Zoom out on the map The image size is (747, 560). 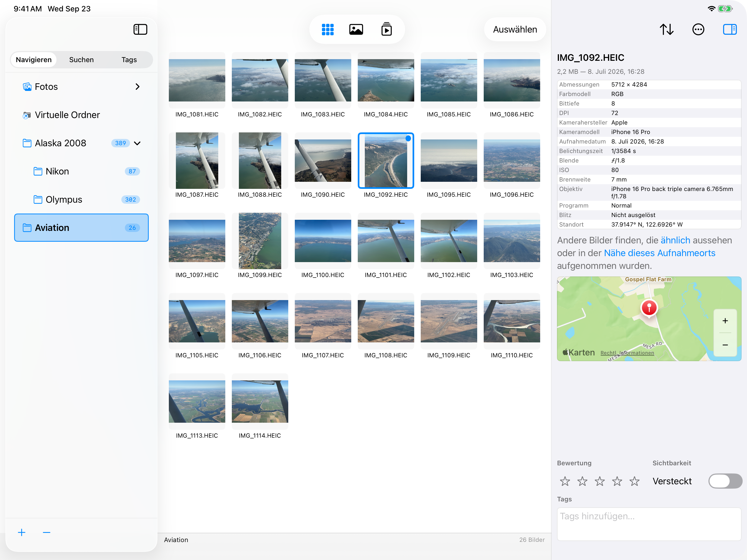[x=725, y=345]
